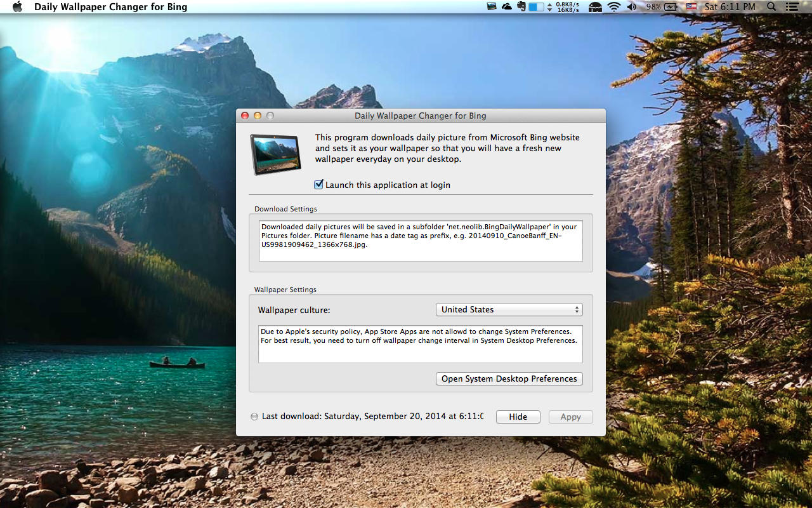Click Open System Desktop Preferences button

pyautogui.click(x=509, y=378)
